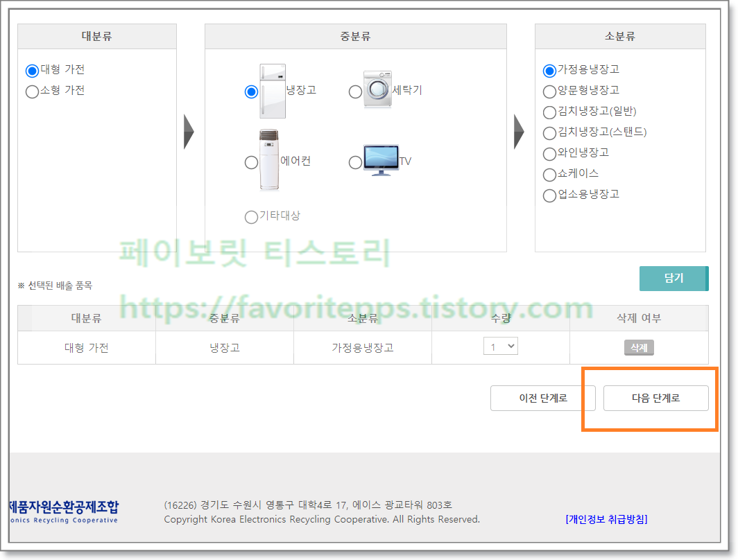Click the 가정용냉장고 table cell

coord(363,348)
